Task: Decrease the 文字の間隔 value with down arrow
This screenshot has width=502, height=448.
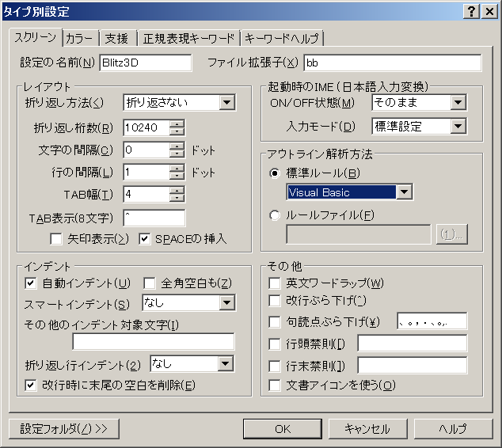Action: (177, 154)
